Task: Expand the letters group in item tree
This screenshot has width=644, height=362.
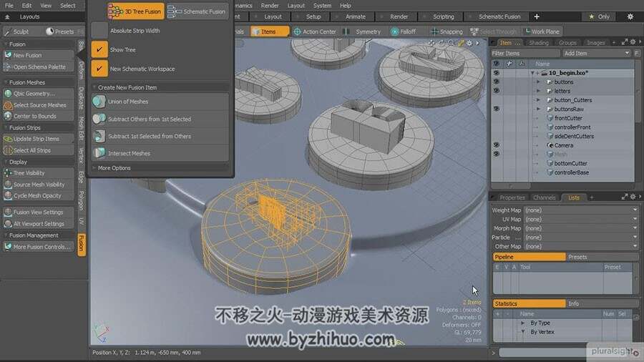Action: click(538, 91)
